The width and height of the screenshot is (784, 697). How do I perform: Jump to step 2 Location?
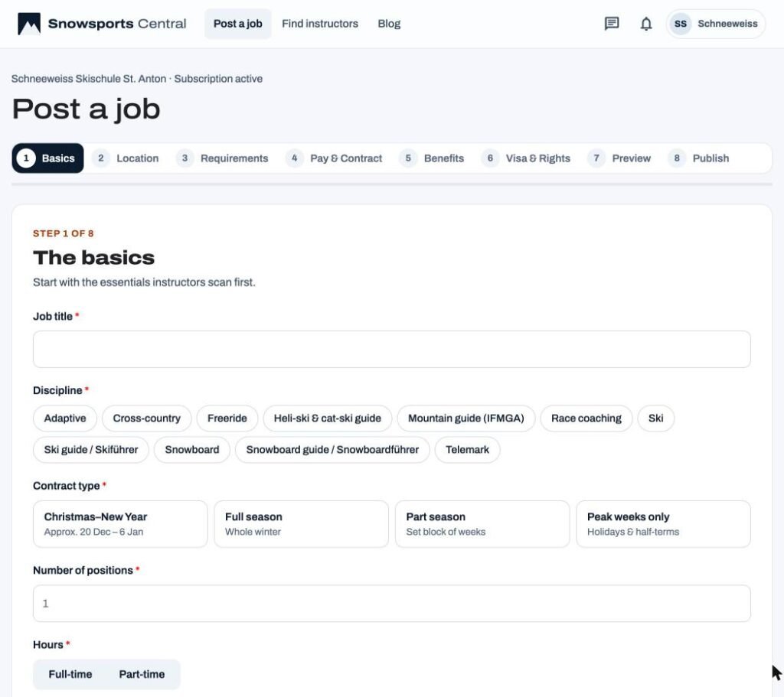point(126,158)
